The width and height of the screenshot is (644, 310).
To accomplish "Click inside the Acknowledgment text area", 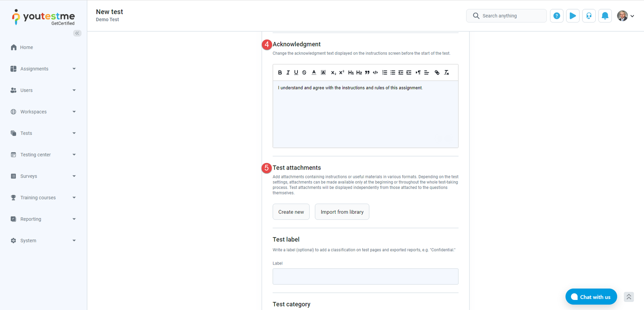I will click(365, 114).
